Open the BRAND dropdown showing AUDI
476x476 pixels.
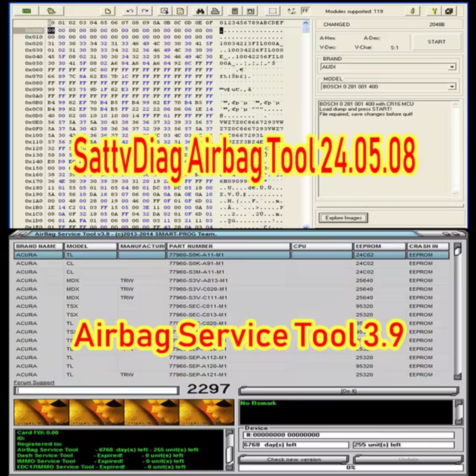(x=452, y=67)
